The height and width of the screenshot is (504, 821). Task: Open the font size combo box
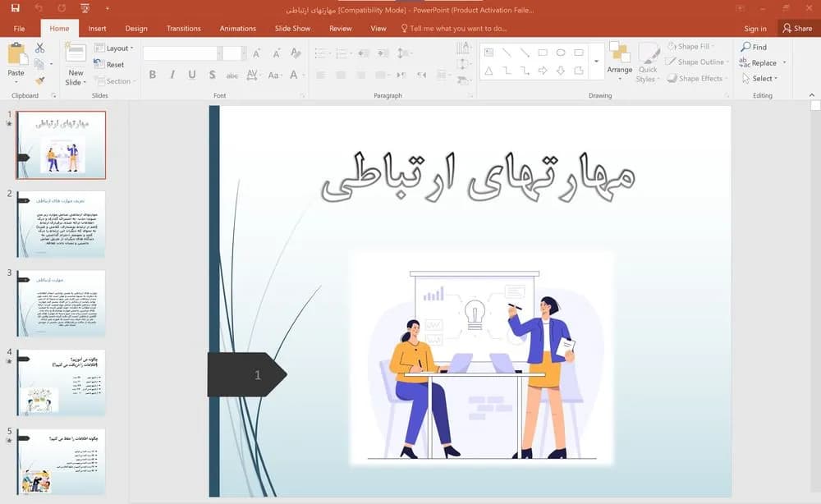(x=233, y=53)
